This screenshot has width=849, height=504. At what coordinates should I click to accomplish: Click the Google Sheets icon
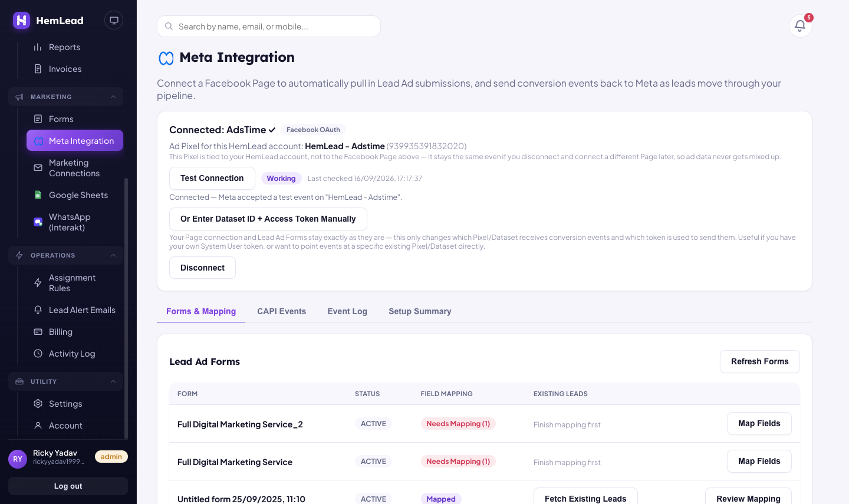coord(38,195)
